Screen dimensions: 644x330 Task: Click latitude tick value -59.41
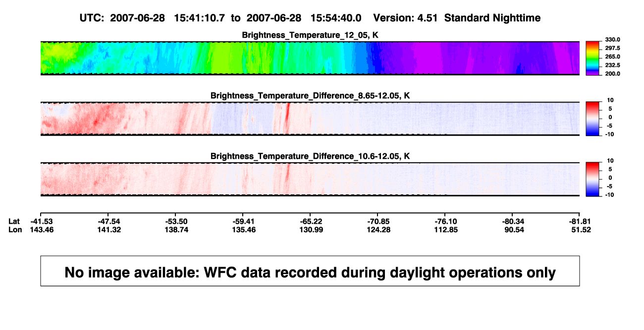tap(243, 221)
